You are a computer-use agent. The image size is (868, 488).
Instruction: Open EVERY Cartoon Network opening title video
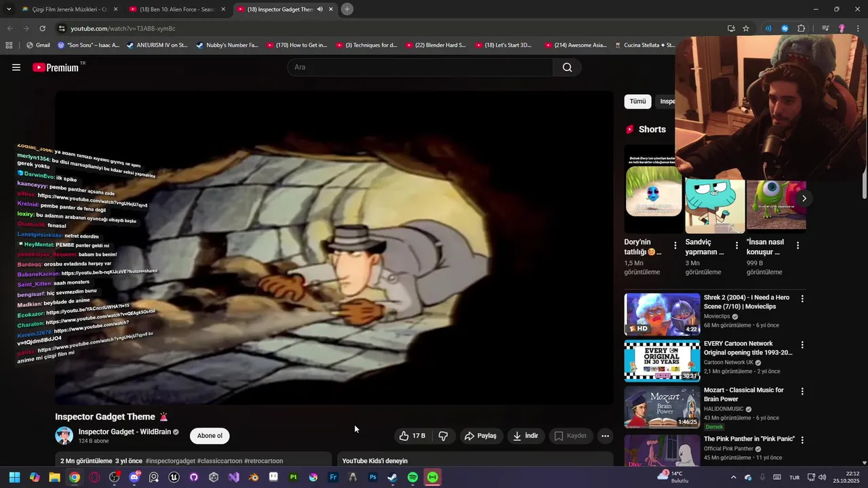pos(748,348)
